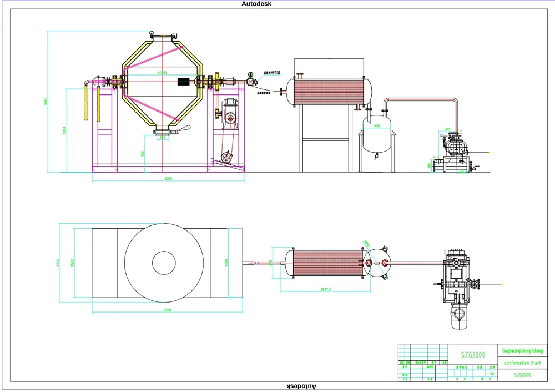Image resolution: width=555 pixels, height=392 pixels.
Task: Select the 1947.3 condenser length dimension
Action: (x=326, y=289)
